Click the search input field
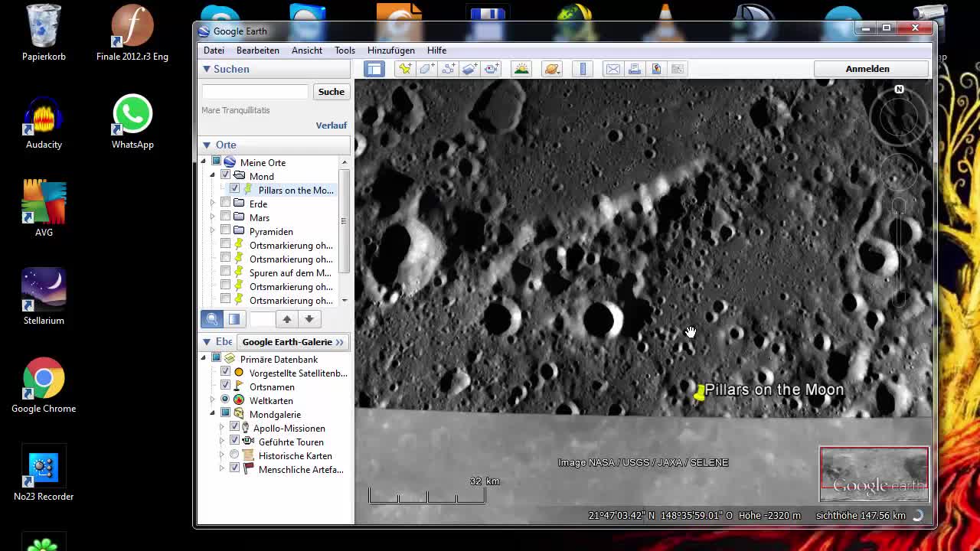The image size is (980, 551). click(x=255, y=92)
